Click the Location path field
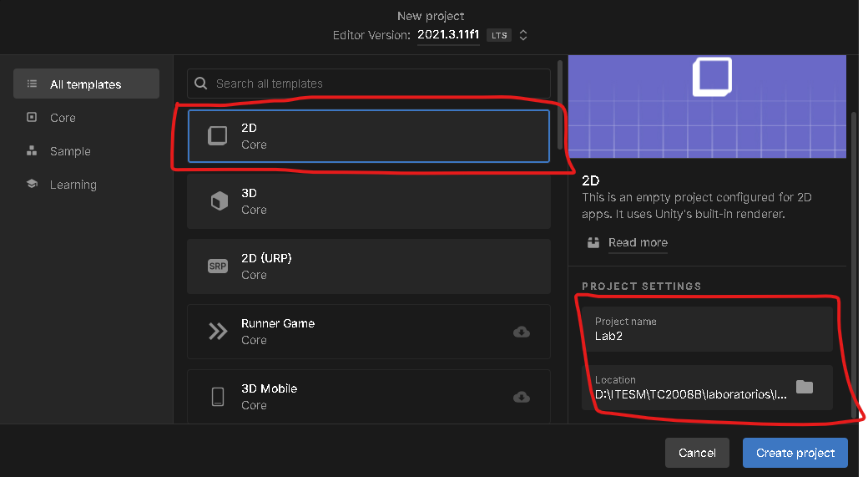 691,388
